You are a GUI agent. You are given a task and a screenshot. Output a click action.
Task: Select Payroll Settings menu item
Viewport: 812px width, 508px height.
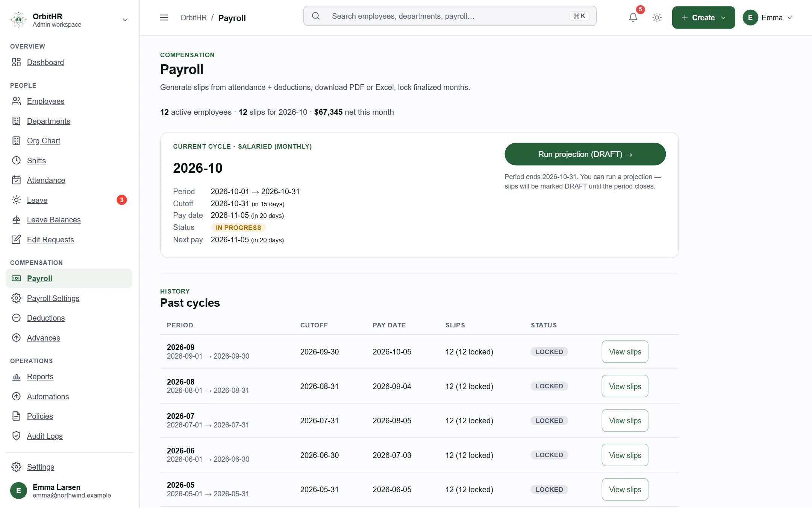pyautogui.click(x=53, y=298)
